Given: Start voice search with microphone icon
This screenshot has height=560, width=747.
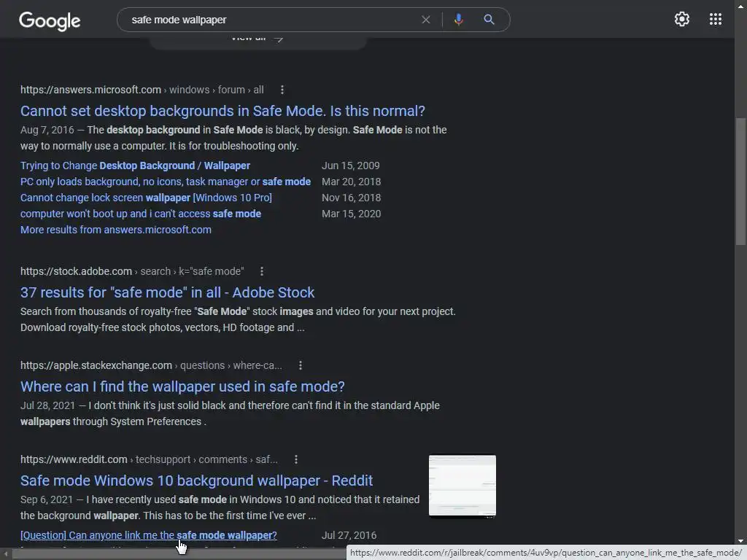Looking at the screenshot, I should (x=458, y=20).
